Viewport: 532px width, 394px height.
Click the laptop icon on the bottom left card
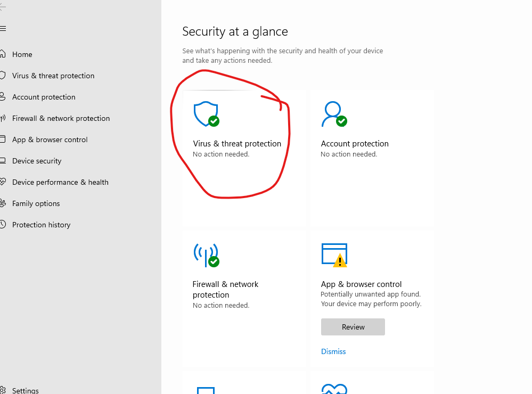coord(206,390)
